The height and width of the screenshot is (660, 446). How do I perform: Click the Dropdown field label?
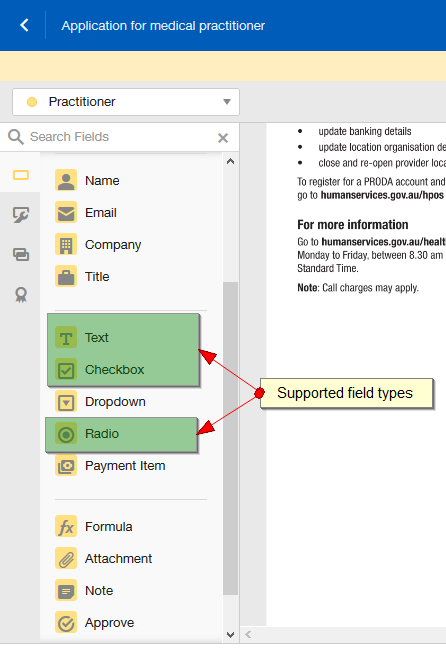[115, 402]
